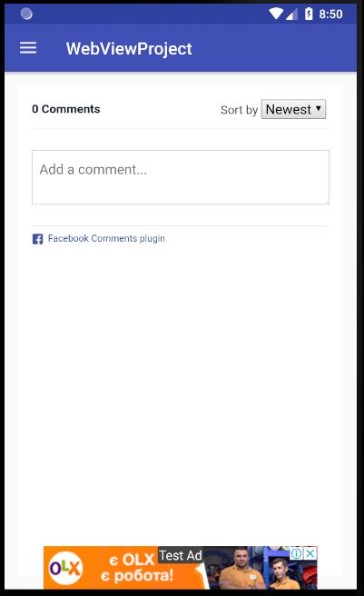The image size is (364, 596).
Task: Click the 0 Comments heading
Action: (66, 109)
